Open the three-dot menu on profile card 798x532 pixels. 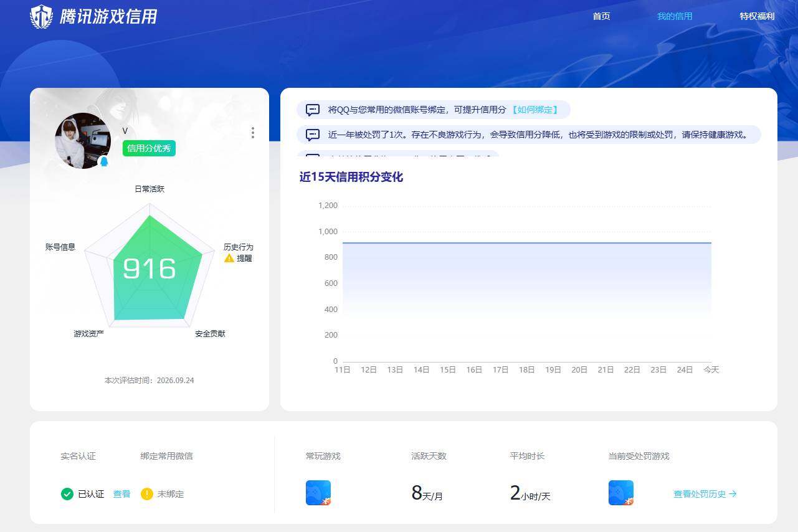pos(252,133)
